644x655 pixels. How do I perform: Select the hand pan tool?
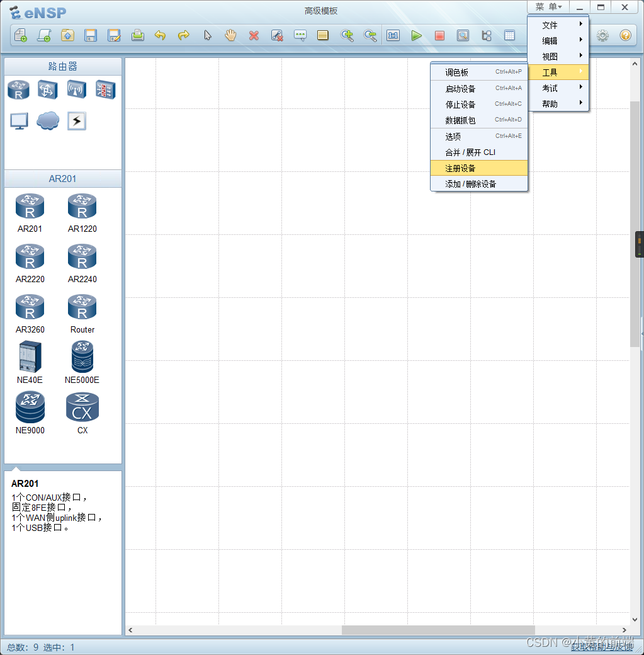[x=230, y=35]
